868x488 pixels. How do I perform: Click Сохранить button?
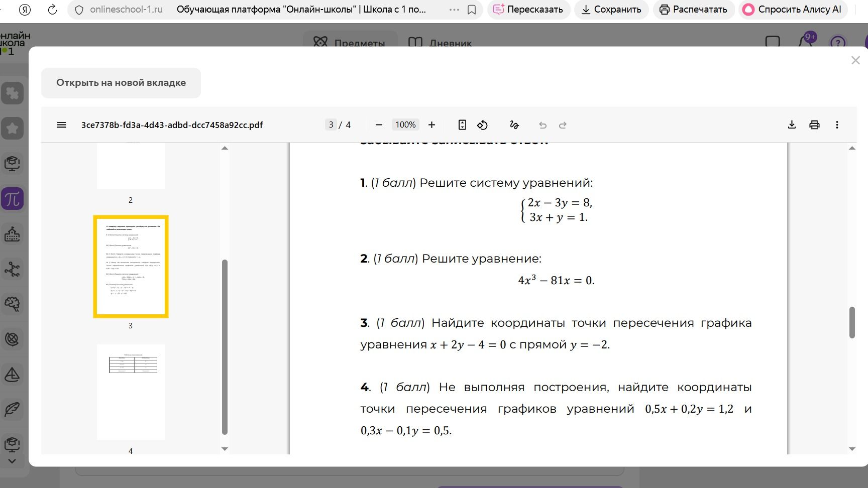[x=611, y=10]
